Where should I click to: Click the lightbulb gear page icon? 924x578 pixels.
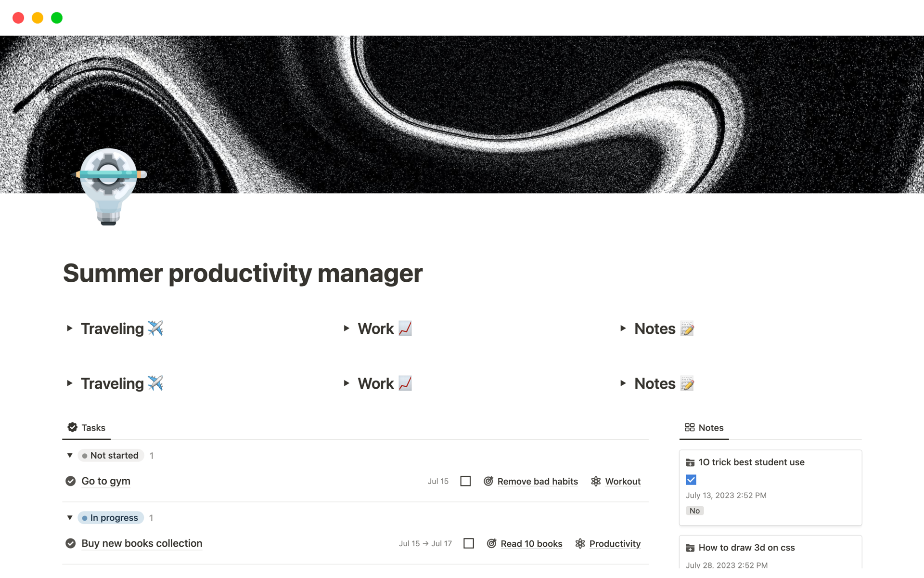click(x=109, y=186)
